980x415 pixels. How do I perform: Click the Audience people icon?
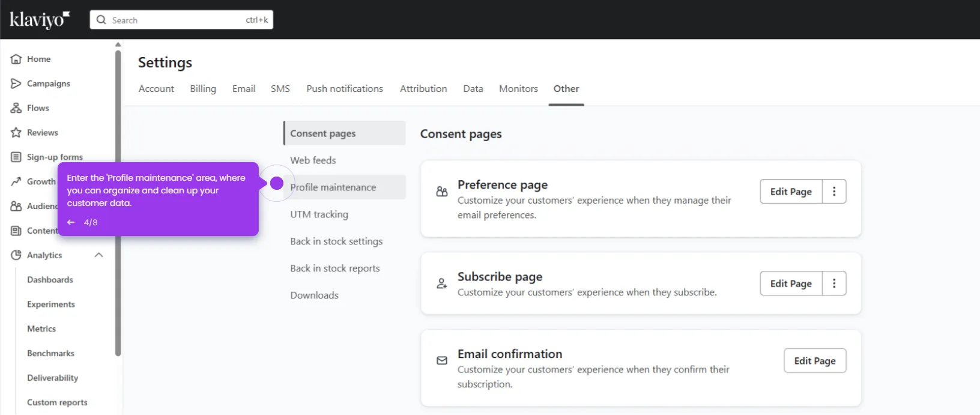(16, 206)
